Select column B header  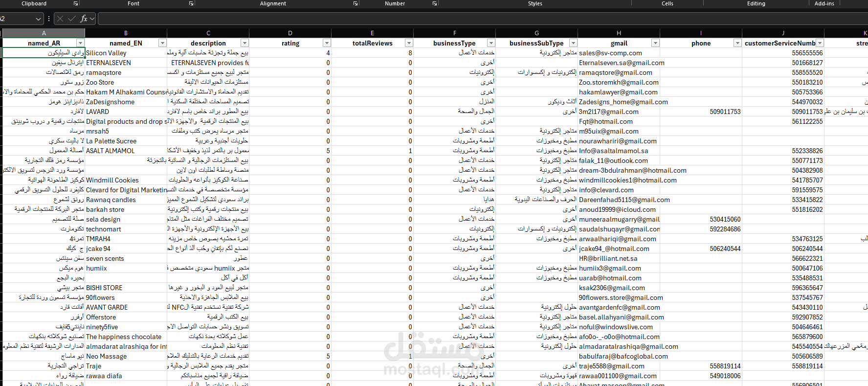pos(126,33)
